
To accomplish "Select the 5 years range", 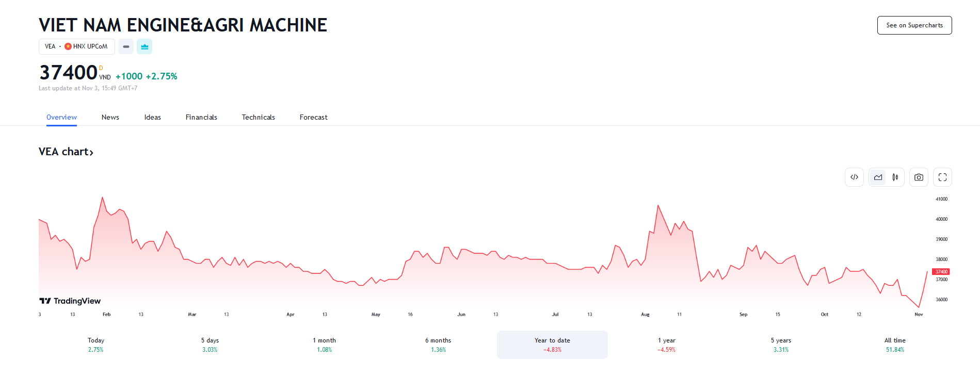I will tap(781, 345).
